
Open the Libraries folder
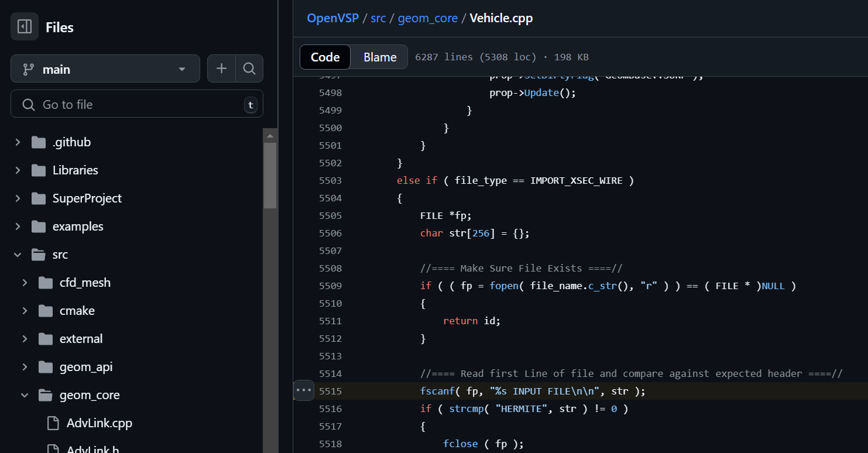coord(75,170)
